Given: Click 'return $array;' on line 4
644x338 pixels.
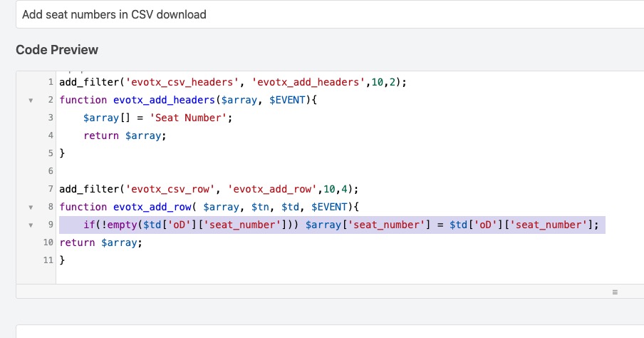Looking at the screenshot, I should pos(125,135).
